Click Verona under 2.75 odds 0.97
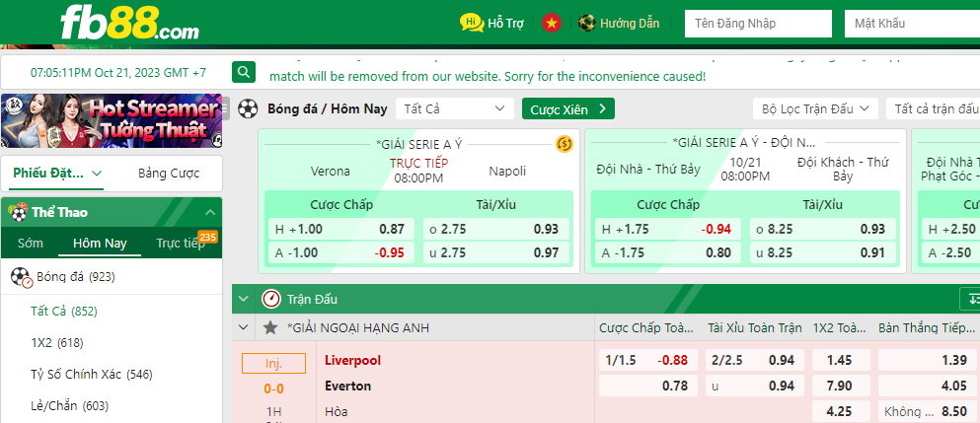This screenshot has height=423, width=980. click(496, 253)
